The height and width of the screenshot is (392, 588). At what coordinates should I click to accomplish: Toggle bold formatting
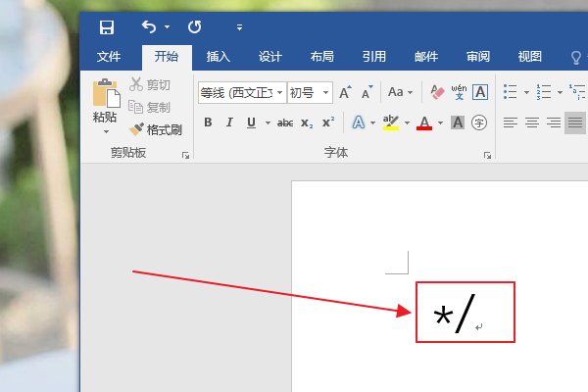pyautogui.click(x=208, y=122)
